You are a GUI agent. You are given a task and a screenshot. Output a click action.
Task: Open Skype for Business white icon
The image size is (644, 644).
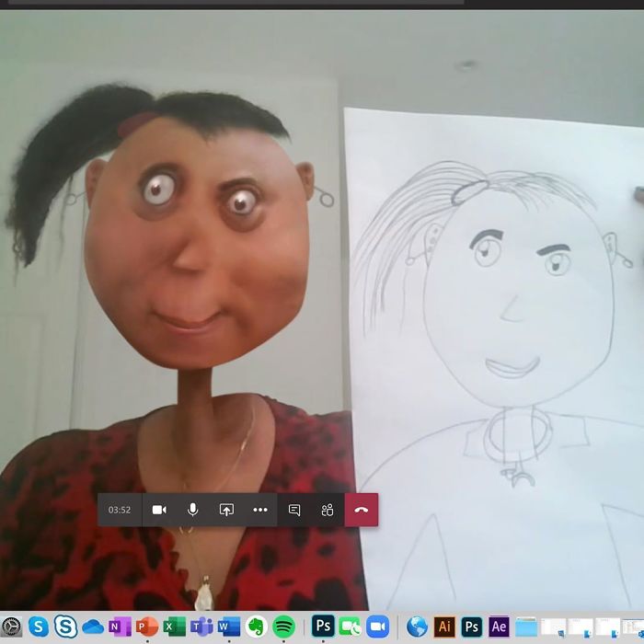65,627
